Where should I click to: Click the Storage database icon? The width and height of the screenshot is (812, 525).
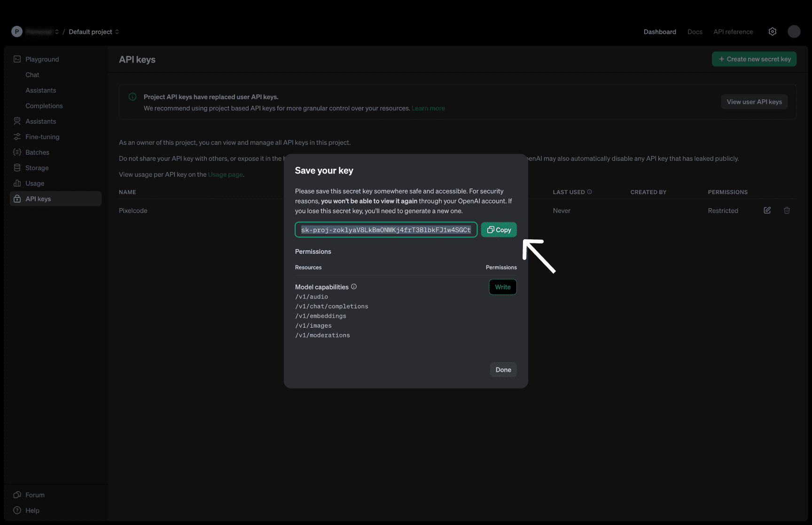pyautogui.click(x=17, y=168)
